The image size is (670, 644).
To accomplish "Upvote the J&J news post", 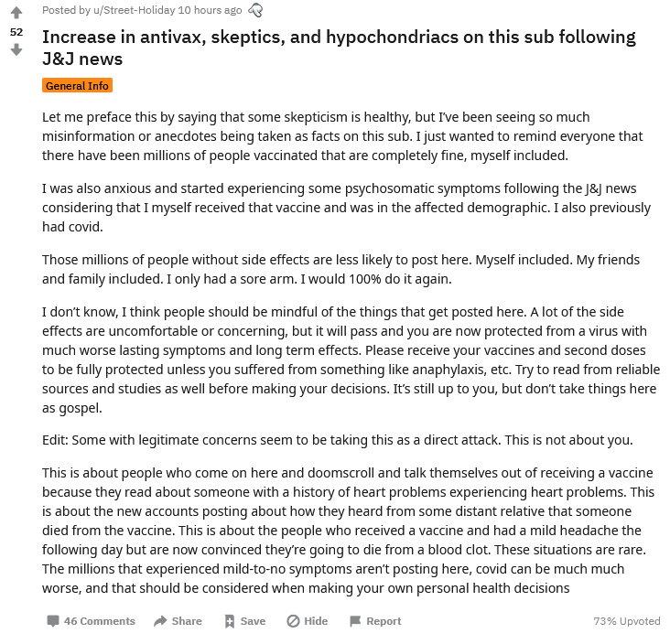I will 16,13.
